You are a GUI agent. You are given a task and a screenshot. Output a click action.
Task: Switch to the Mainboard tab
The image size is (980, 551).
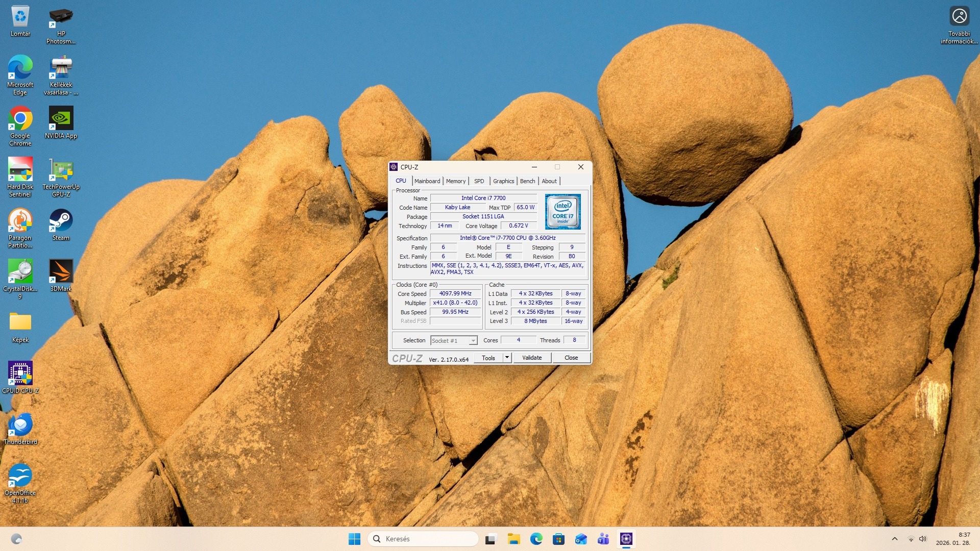coord(427,181)
